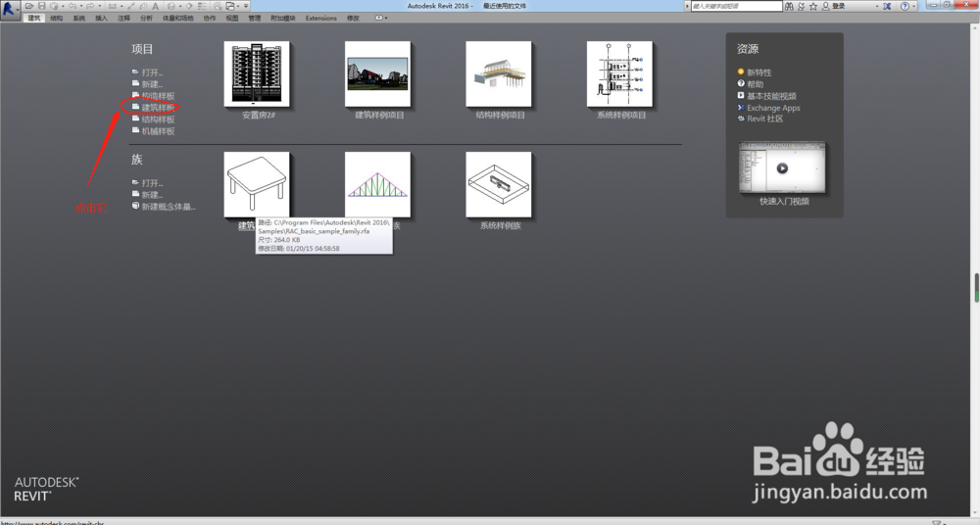Click the Open folder icon in quick access toolbar
This screenshot has height=525, width=980.
pyautogui.click(x=29, y=6)
